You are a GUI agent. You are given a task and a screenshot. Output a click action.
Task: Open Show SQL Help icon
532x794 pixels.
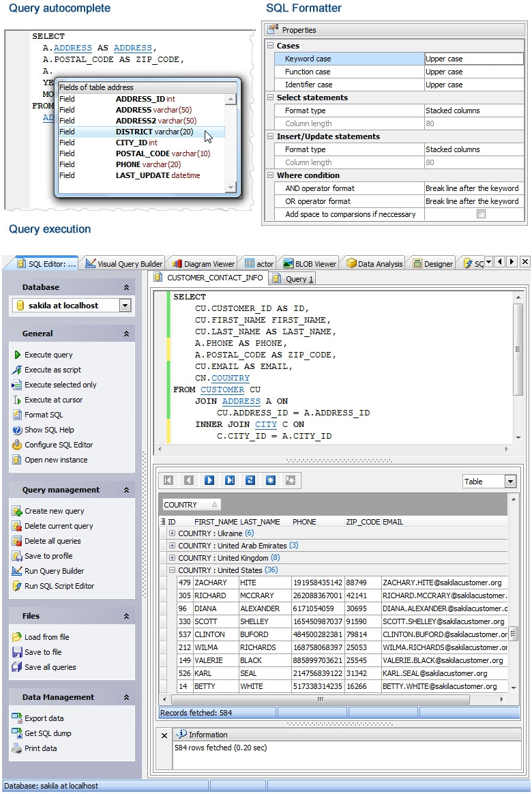pyautogui.click(x=18, y=430)
